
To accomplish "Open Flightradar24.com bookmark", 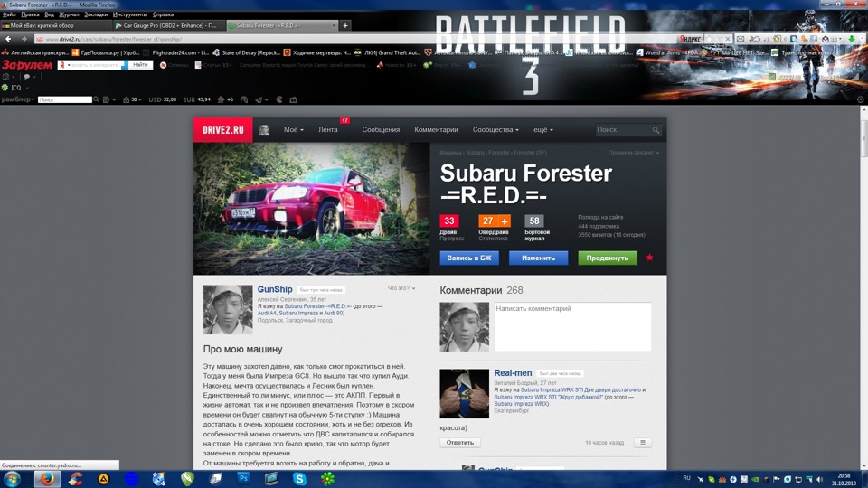I will tap(176, 52).
